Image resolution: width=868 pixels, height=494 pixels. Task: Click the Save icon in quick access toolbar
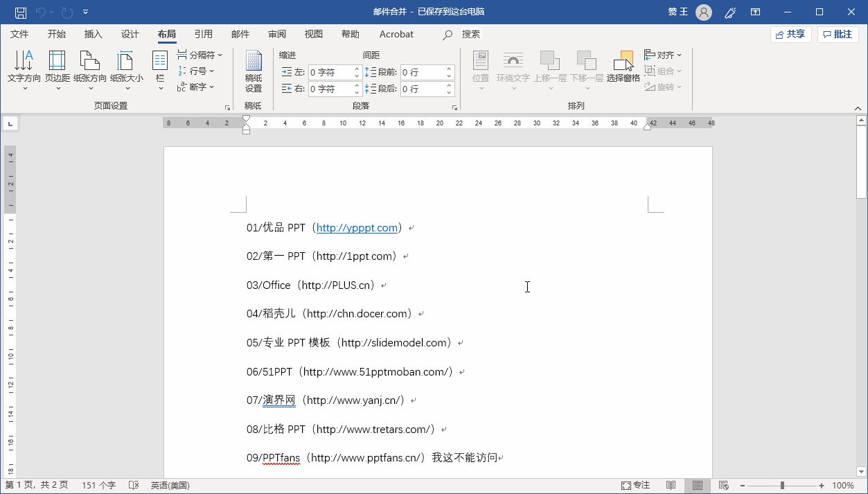coord(19,11)
